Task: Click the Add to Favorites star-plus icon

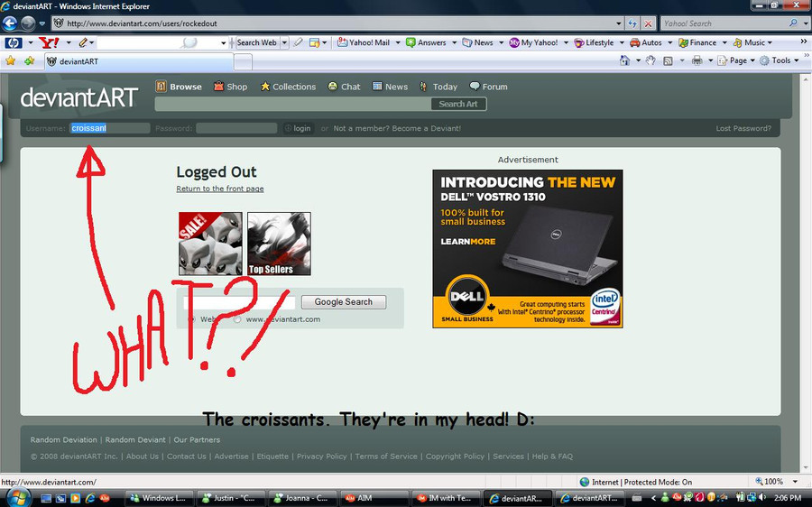Action: click(x=30, y=61)
